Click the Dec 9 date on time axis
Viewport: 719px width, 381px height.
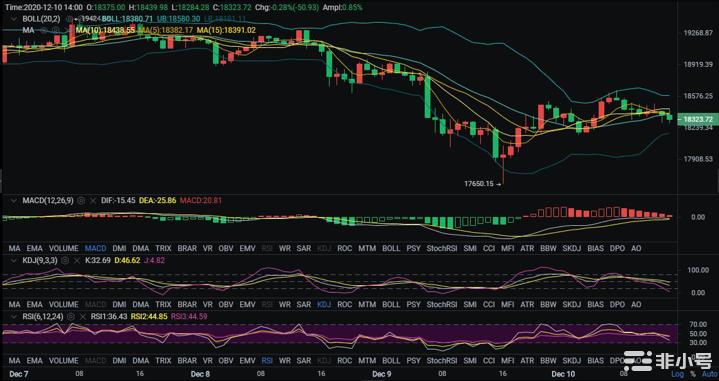tap(382, 374)
